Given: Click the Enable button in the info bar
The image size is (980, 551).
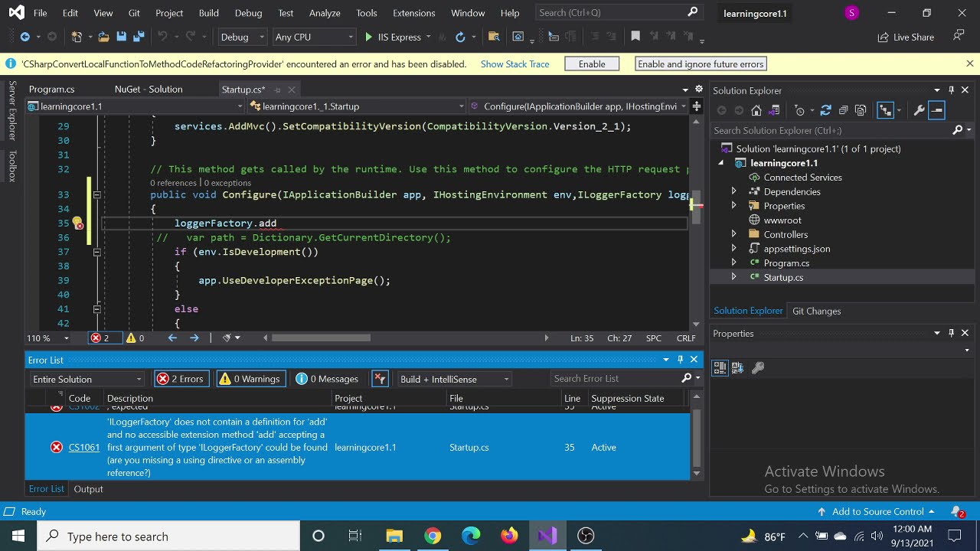Looking at the screenshot, I should click(x=592, y=64).
